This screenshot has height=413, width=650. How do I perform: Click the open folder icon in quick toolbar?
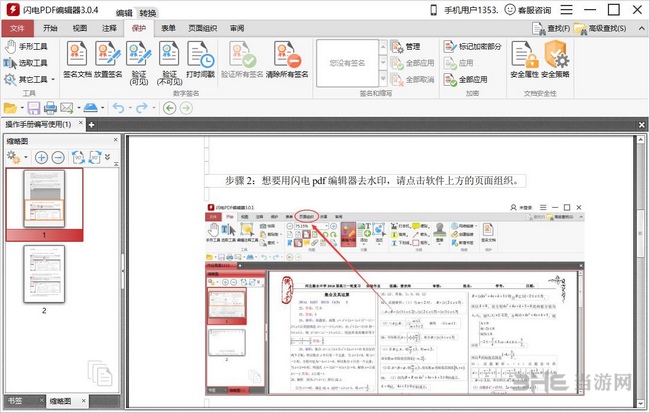[x=10, y=108]
